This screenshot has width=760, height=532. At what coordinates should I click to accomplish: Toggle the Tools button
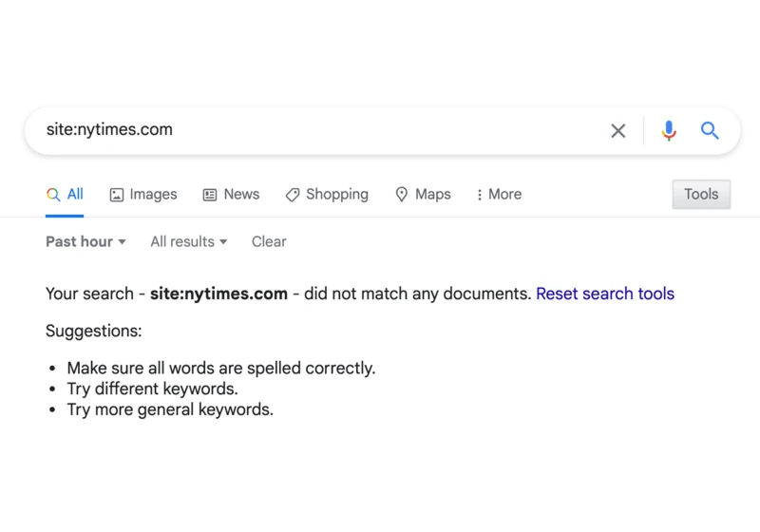click(701, 195)
